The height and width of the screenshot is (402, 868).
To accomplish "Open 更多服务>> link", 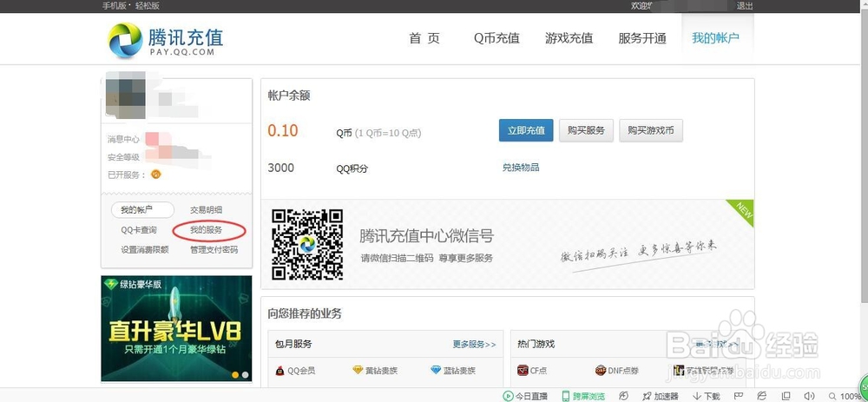I will point(475,345).
